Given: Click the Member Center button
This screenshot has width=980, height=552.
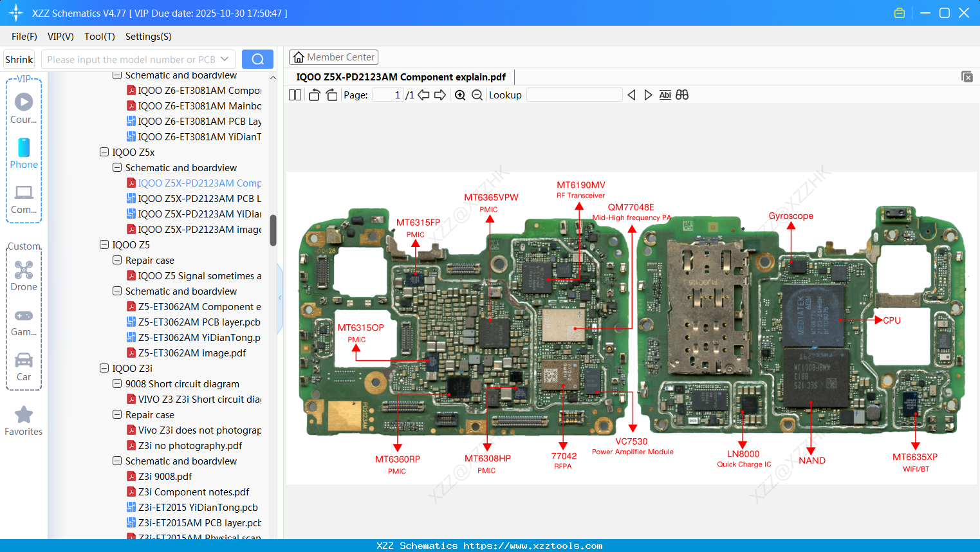Looking at the screenshot, I should [x=333, y=57].
